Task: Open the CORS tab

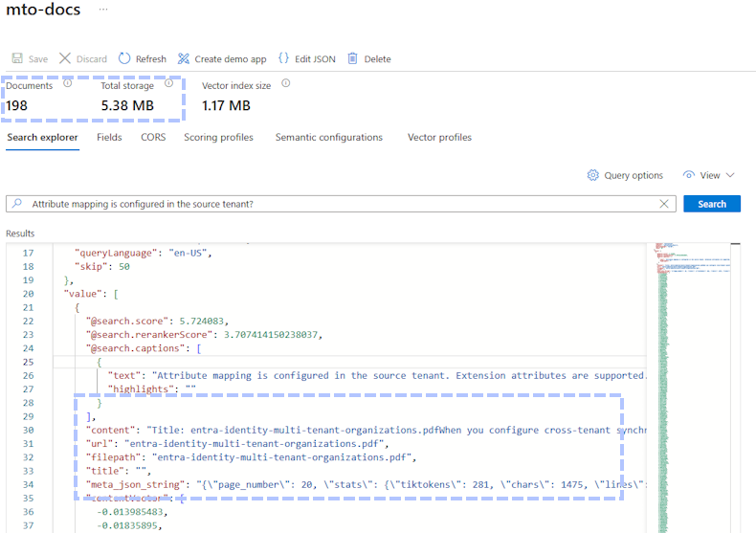Action: point(153,137)
